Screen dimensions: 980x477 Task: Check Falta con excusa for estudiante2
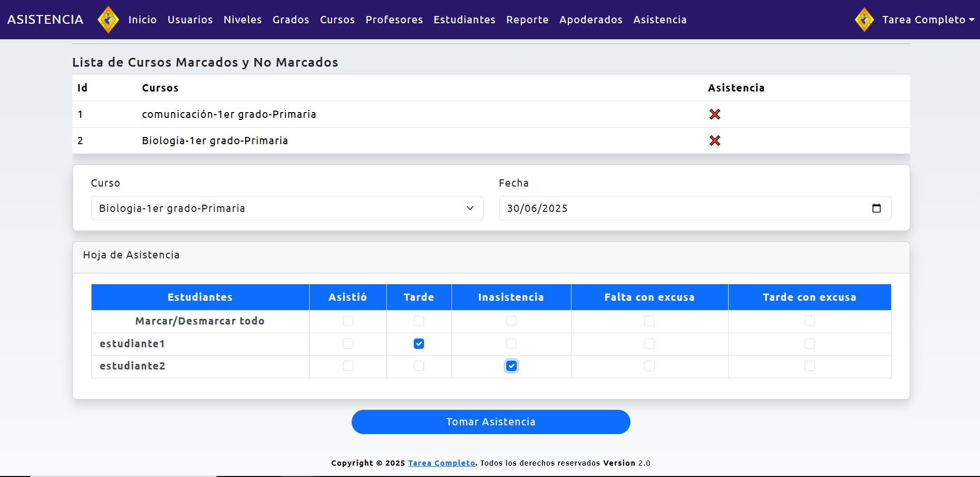[650, 366]
